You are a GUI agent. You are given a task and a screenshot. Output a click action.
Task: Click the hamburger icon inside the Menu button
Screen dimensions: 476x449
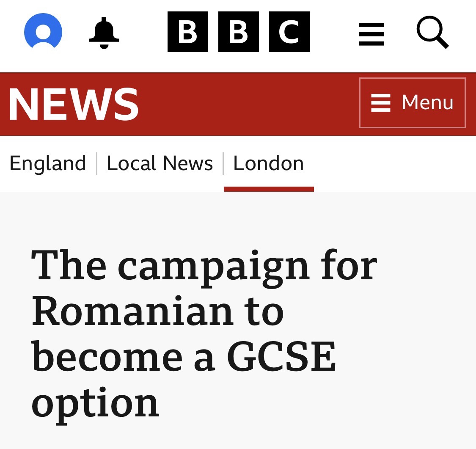point(380,103)
